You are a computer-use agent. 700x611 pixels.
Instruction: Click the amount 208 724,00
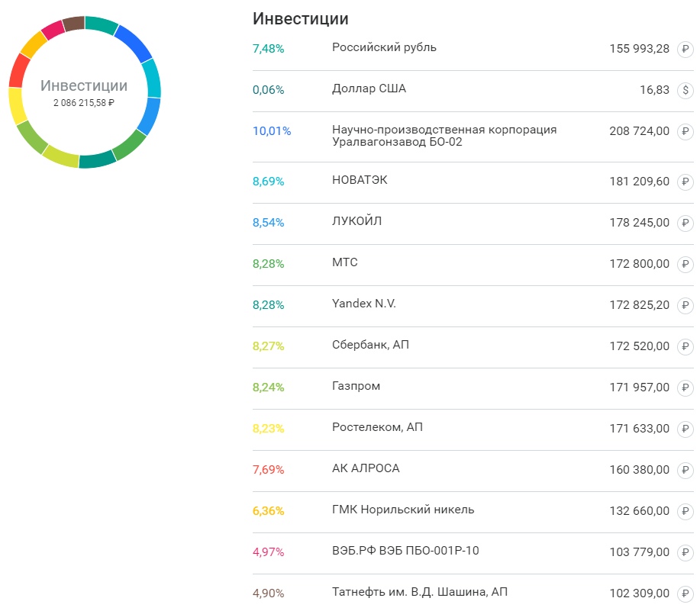click(x=639, y=131)
